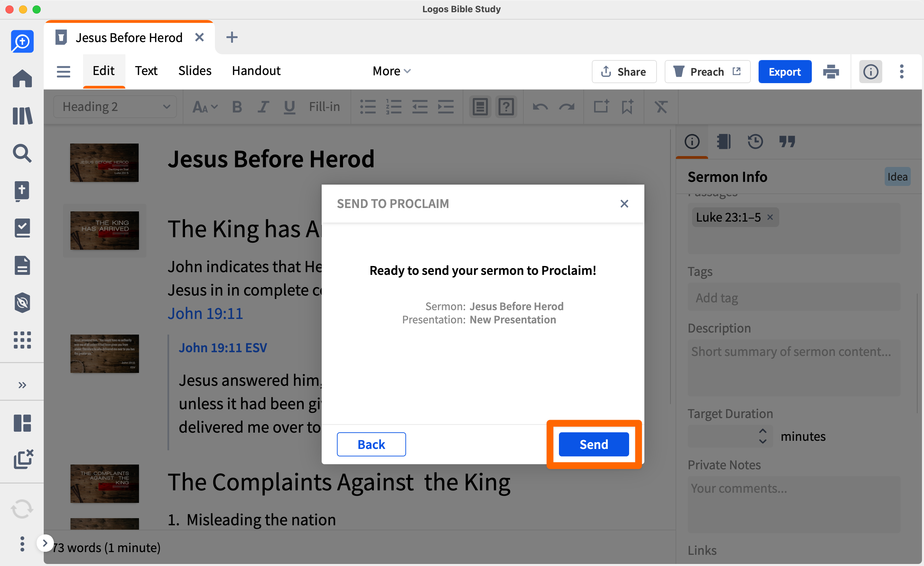Switch to the Slides tab
The width and height of the screenshot is (924, 566).
click(x=195, y=71)
